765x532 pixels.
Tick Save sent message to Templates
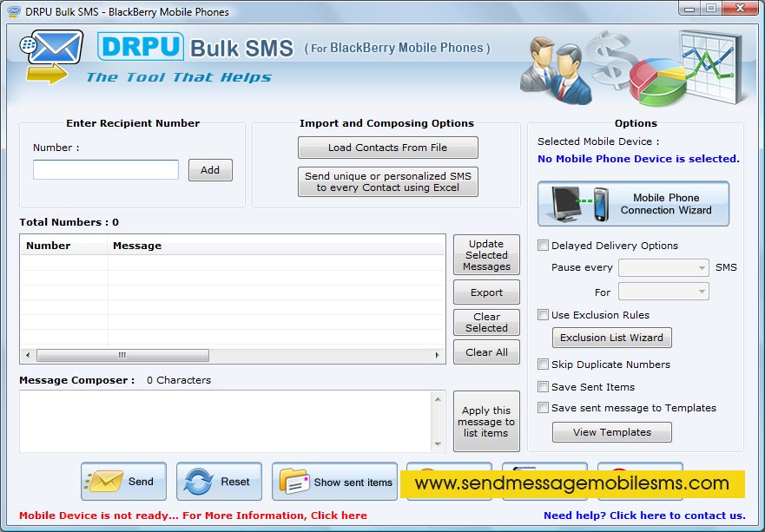[543, 407]
